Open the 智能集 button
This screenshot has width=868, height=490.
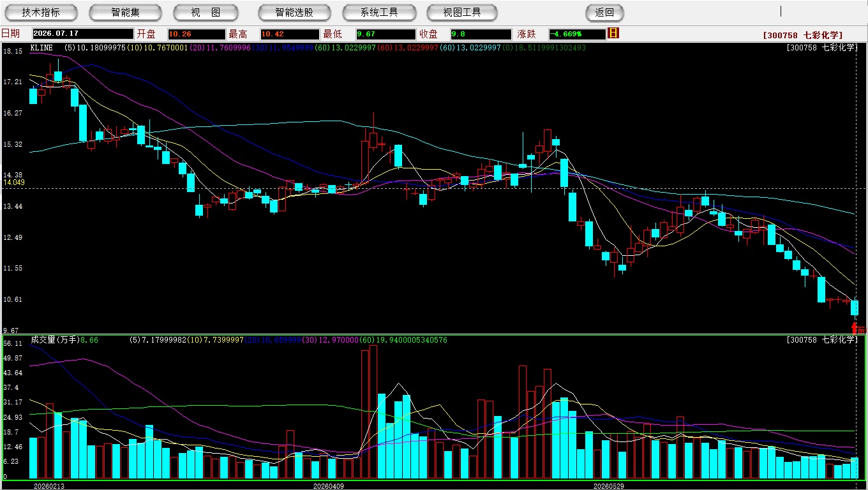tap(125, 12)
